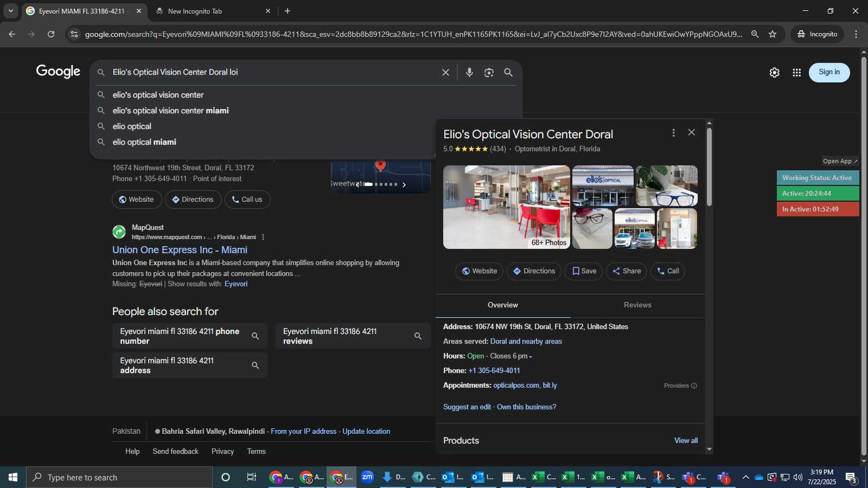Search Eyevori miami fl 33186 4211 address
The width and height of the screenshot is (868, 488).
[190, 365]
